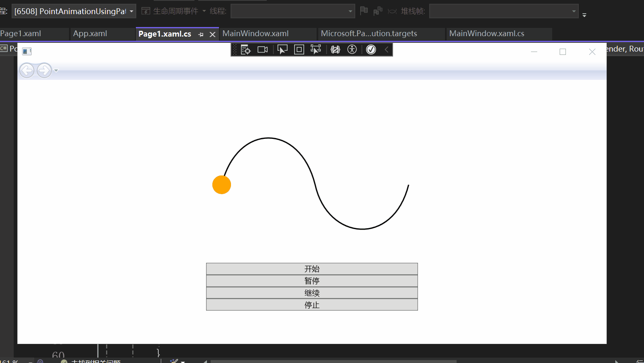Toggle Track Focused Element icon
644x363 pixels.
316,50
